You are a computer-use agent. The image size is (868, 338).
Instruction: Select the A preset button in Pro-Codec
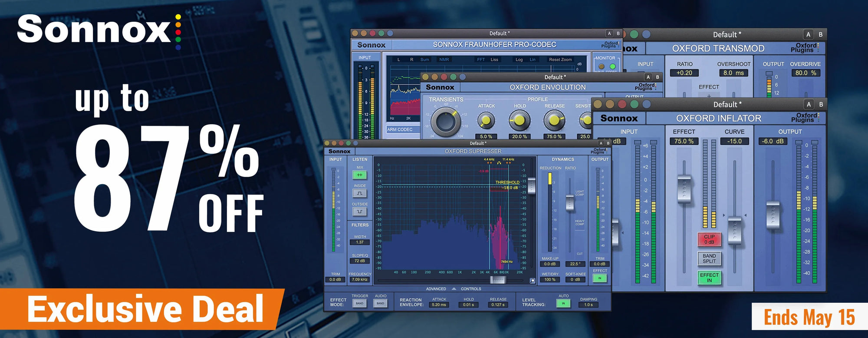pos(609,33)
